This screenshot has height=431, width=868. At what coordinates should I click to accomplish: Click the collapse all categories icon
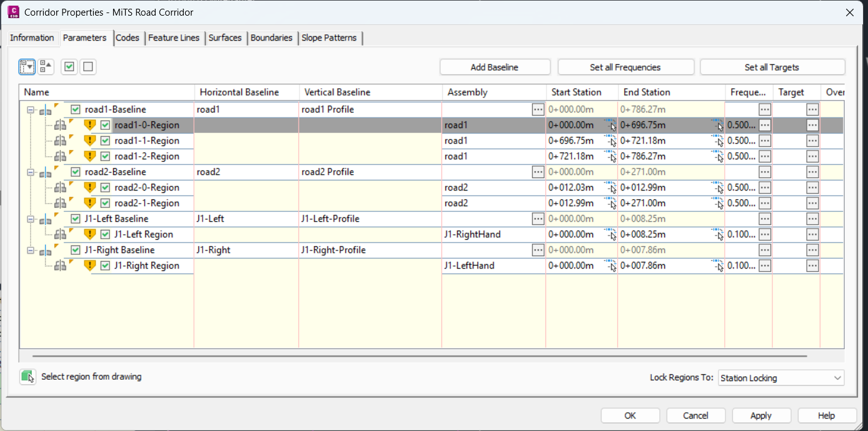(x=46, y=67)
